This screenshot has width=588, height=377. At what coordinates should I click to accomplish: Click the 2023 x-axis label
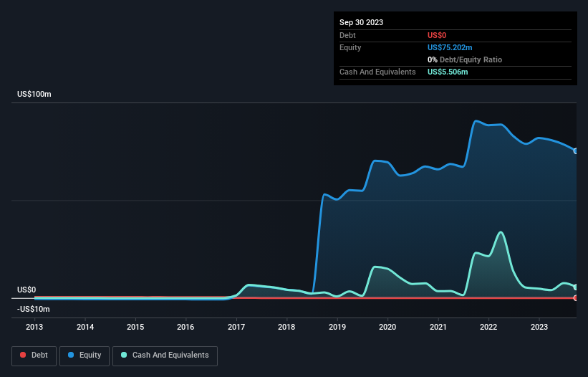(x=539, y=327)
